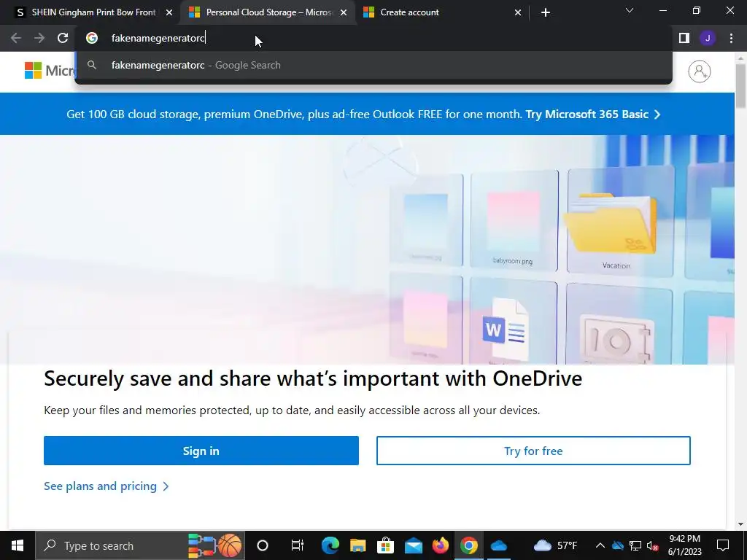Open Microsoft Store from taskbar

(385, 545)
